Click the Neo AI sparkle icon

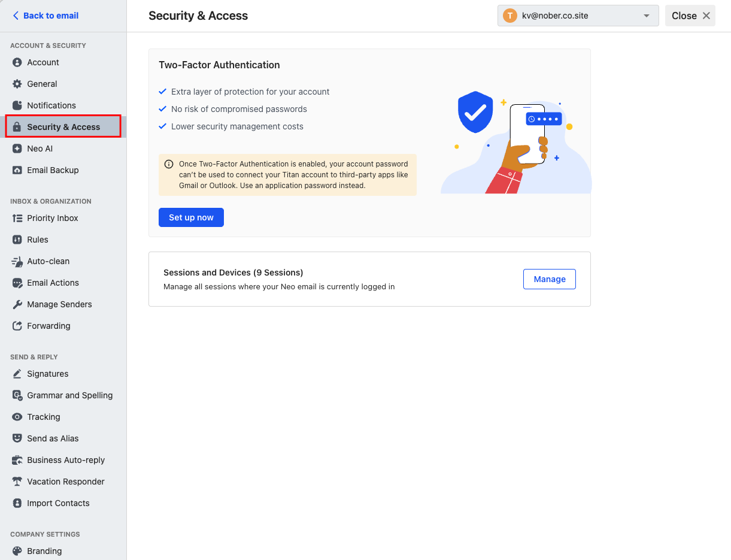(x=17, y=149)
